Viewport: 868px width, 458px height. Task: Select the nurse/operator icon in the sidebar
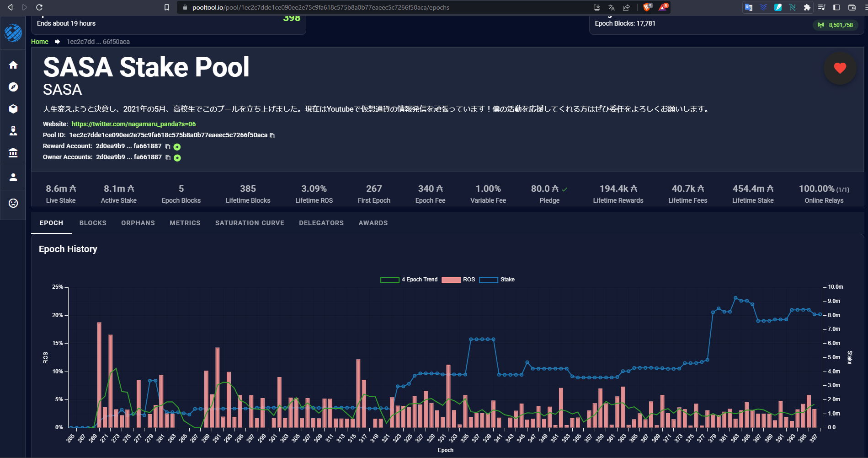click(13, 131)
